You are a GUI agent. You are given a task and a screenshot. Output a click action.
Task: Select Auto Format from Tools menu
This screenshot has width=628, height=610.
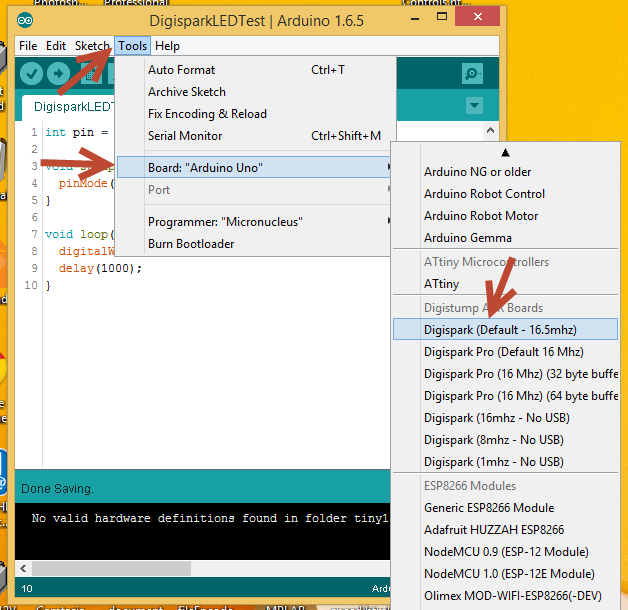click(181, 70)
